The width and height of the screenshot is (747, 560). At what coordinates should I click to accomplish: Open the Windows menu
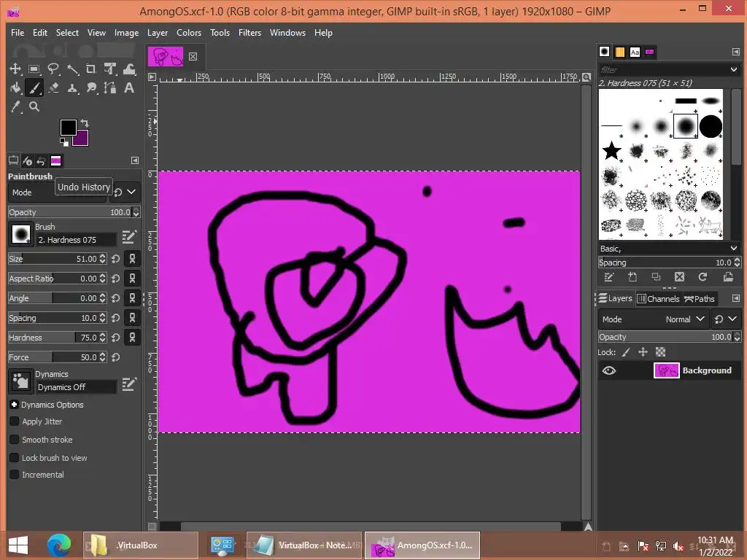pyautogui.click(x=287, y=33)
